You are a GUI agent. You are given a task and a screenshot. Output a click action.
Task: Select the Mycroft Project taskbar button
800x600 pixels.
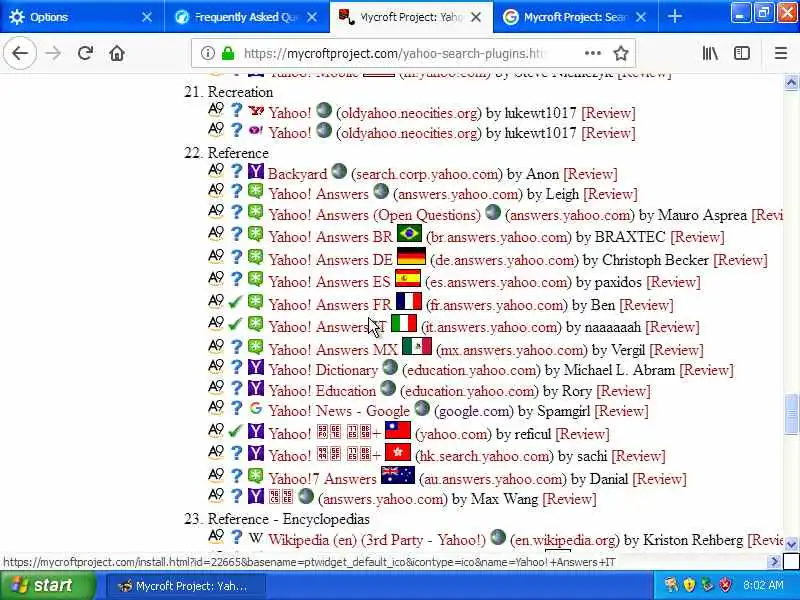[x=184, y=586]
